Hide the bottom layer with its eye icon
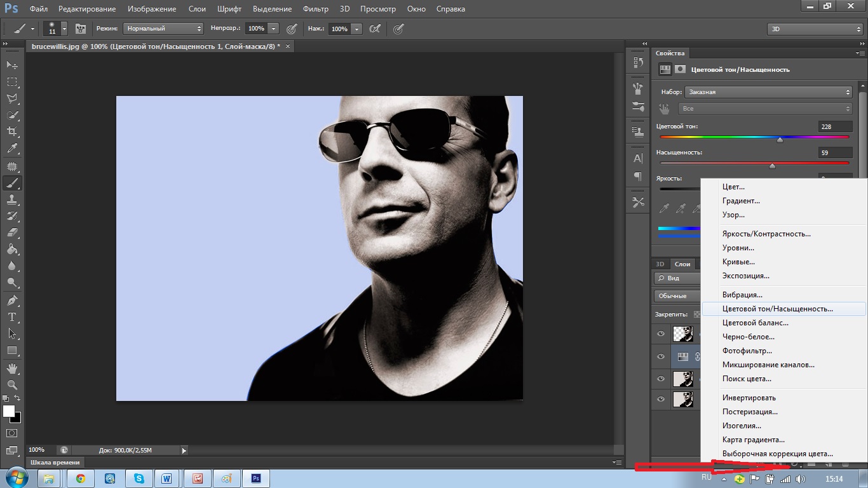The height and width of the screenshot is (488, 868). pos(661,399)
